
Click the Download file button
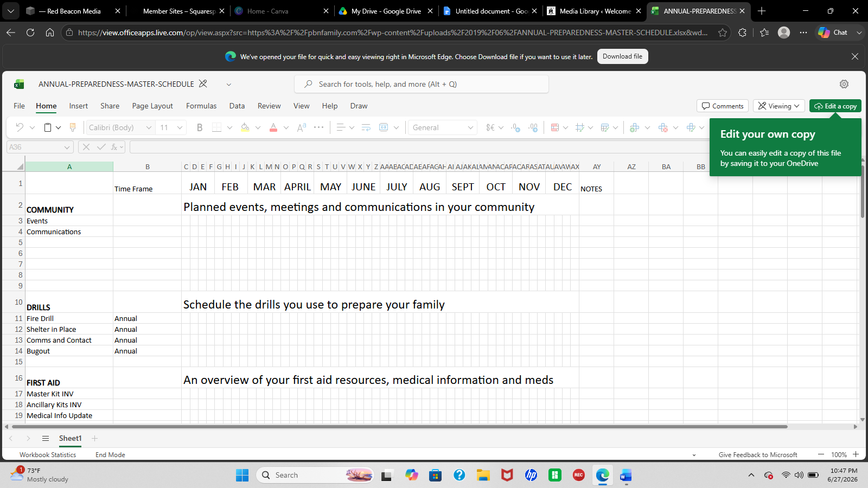tap(622, 56)
